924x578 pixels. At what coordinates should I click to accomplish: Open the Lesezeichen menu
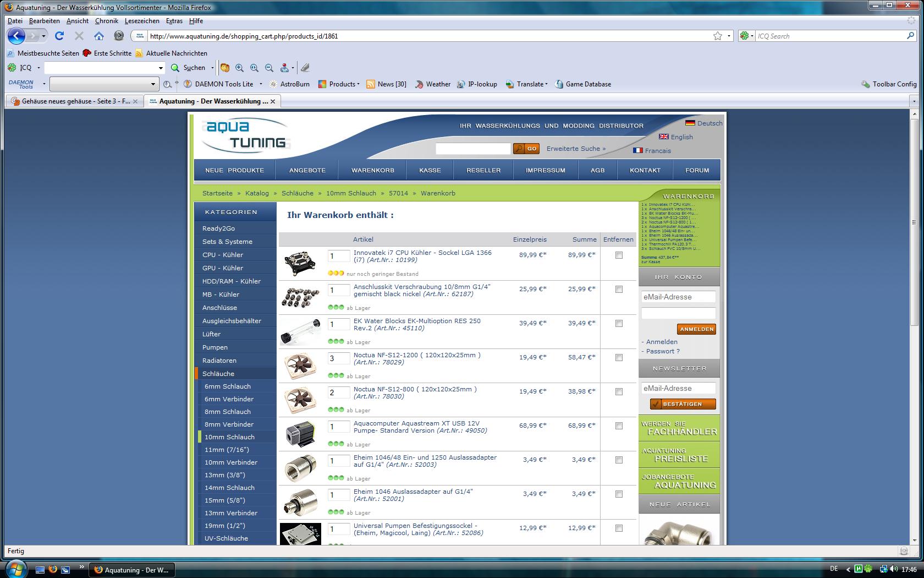(x=142, y=21)
